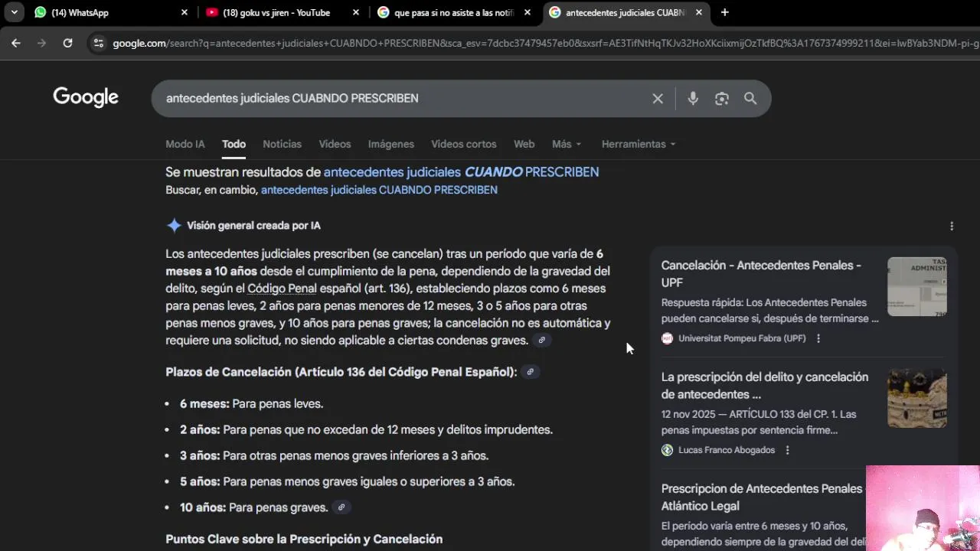Expand the Herramientas dropdown
Viewport: 980px width, 551px height.
(639, 144)
